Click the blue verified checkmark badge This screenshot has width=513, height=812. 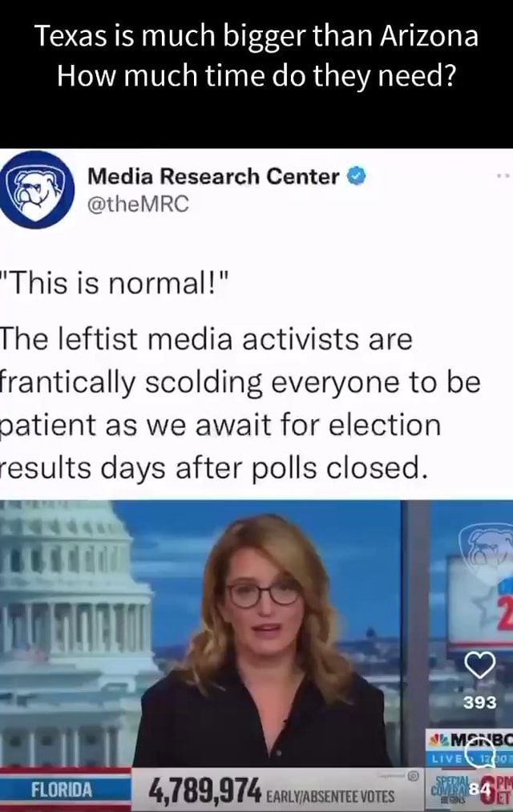pyautogui.click(x=356, y=176)
